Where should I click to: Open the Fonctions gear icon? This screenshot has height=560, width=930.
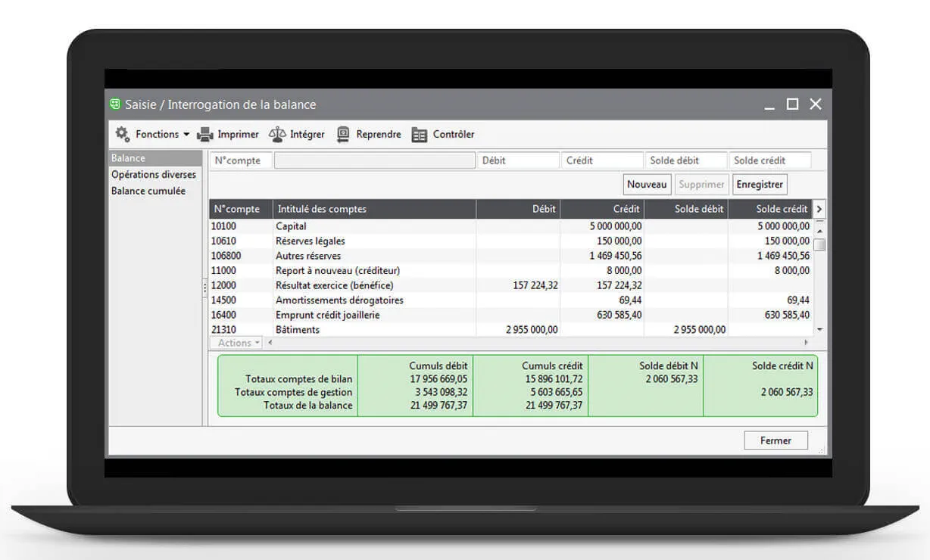122,134
